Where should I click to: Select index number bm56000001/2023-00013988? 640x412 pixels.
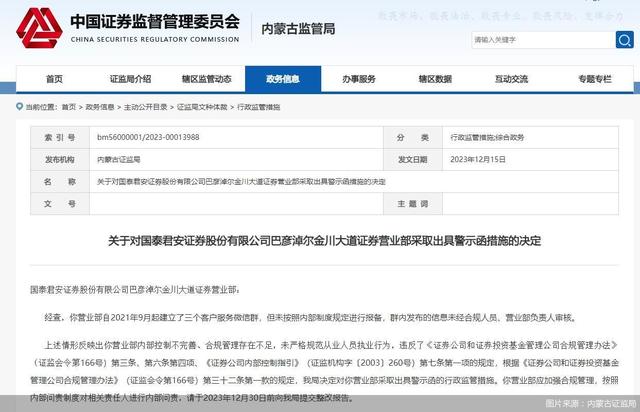(x=148, y=137)
